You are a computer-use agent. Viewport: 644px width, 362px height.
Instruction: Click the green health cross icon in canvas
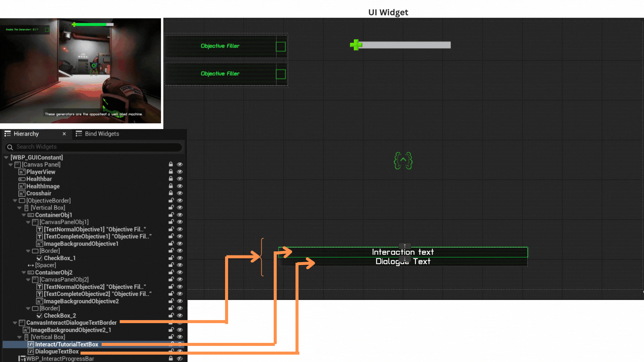pyautogui.click(x=356, y=45)
